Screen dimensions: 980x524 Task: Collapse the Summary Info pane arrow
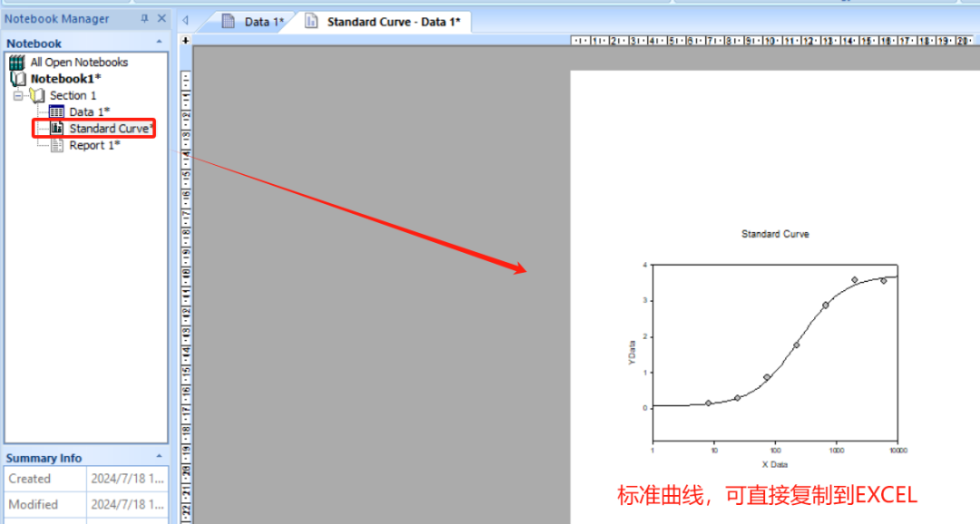[159, 457]
